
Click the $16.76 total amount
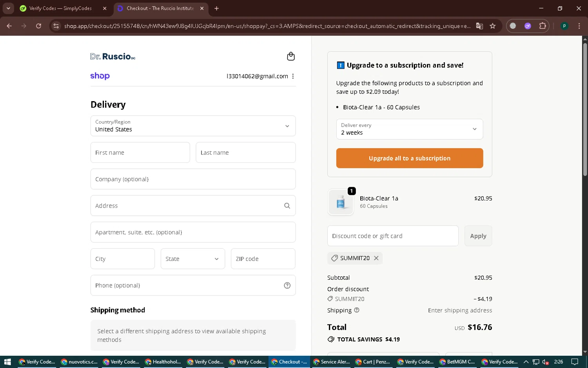point(480,327)
